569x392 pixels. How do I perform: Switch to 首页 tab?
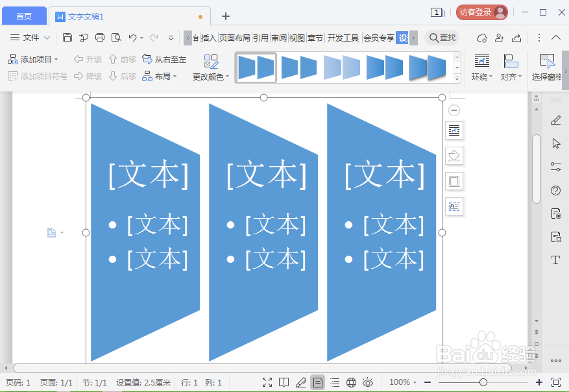[24, 16]
